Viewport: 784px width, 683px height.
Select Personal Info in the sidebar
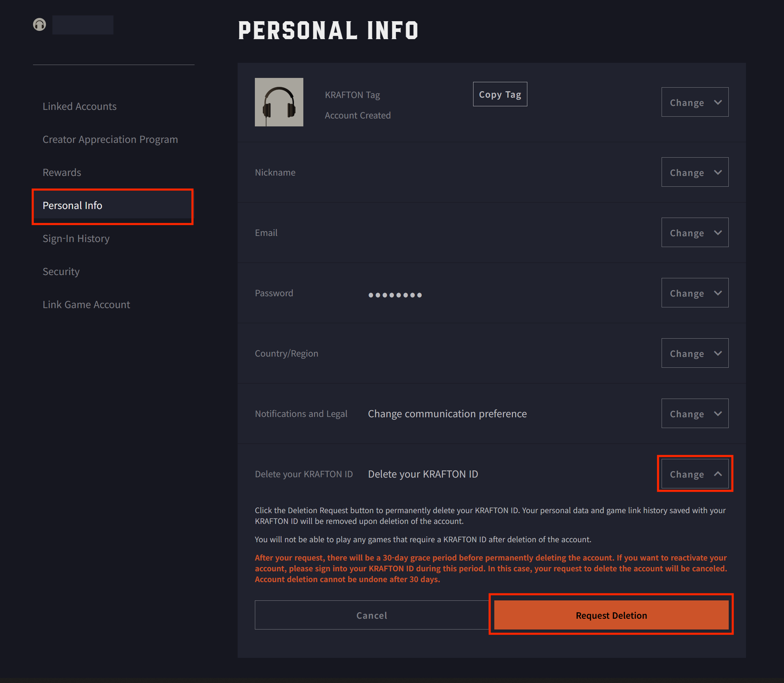point(113,205)
